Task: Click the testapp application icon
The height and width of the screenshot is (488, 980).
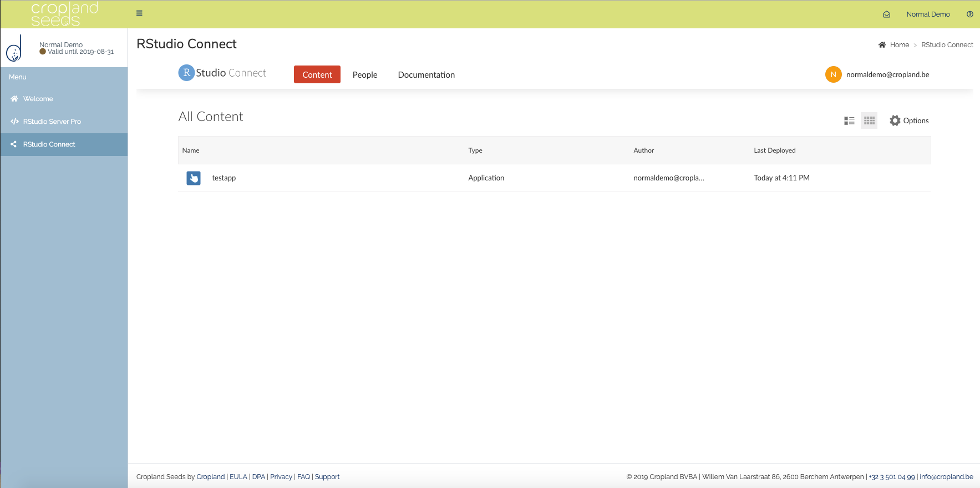Action: (x=194, y=178)
